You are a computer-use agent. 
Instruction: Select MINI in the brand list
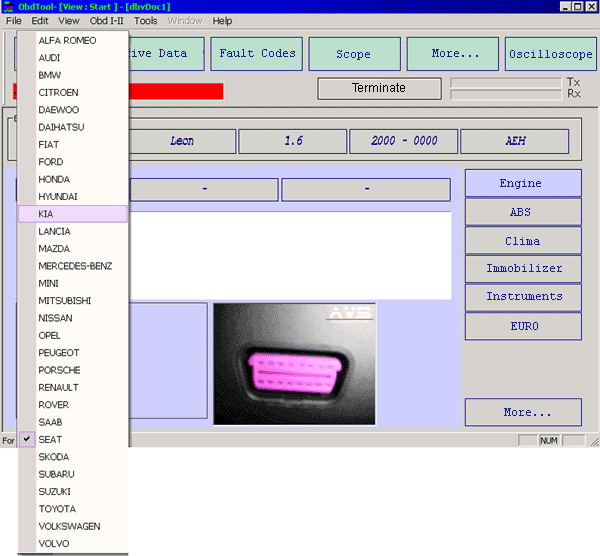click(73, 283)
